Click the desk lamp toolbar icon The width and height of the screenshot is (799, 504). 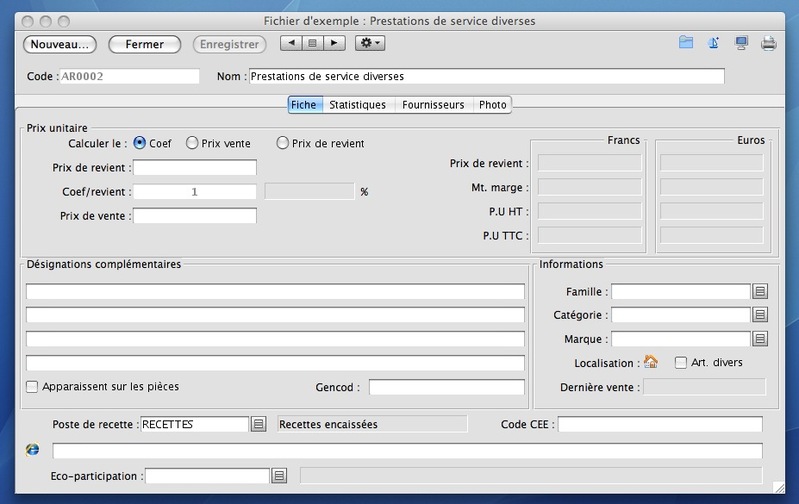713,43
